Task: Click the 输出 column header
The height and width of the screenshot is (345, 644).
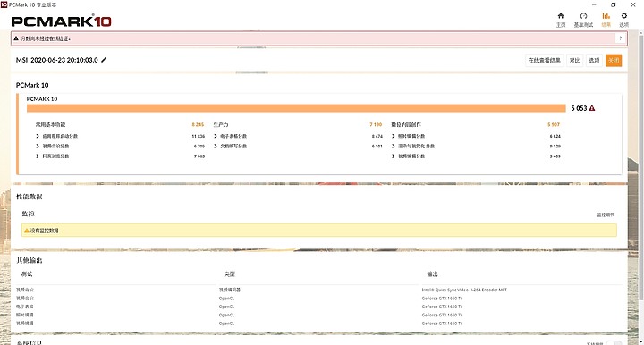Action: (433, 274)
